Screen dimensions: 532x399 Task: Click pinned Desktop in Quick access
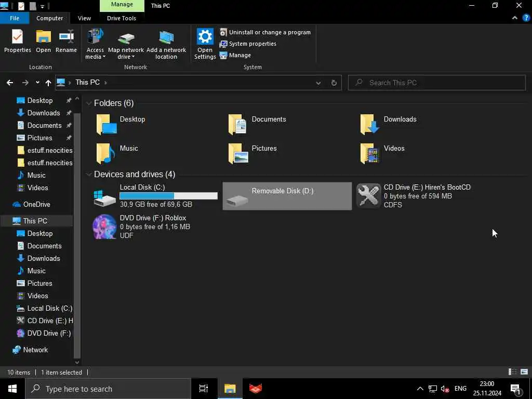click(x=39, y=100)
